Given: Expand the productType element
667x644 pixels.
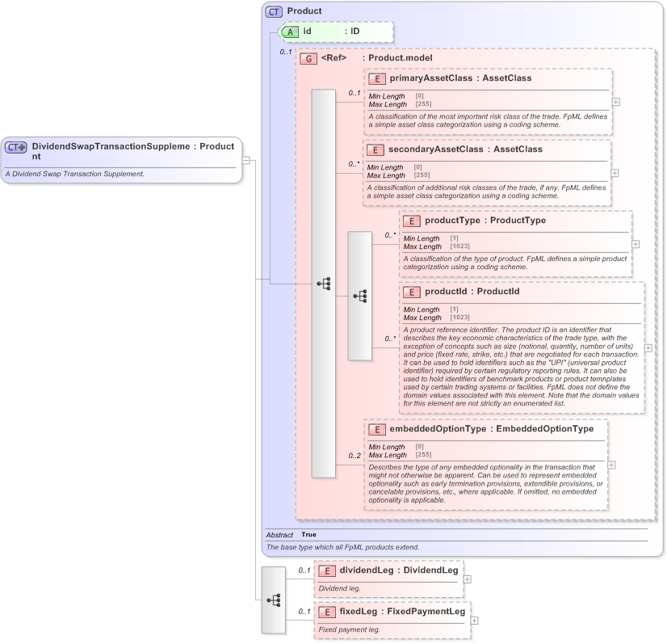Looking at the screenshot, I should [x=636, y=244].
